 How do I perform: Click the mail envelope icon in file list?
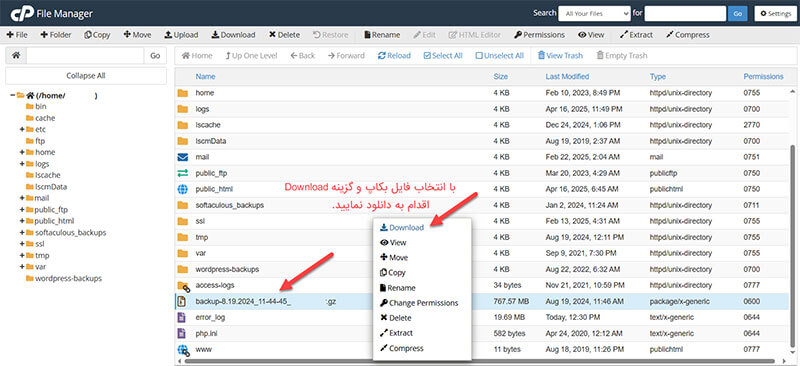pos(183,157)
